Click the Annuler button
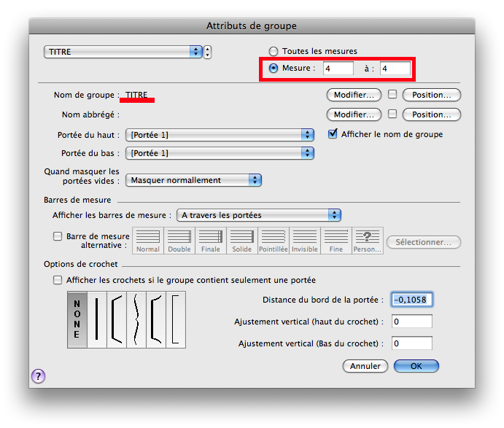This screenshot has height=428, width=504. pyautogui.click(x=365, y=366)
